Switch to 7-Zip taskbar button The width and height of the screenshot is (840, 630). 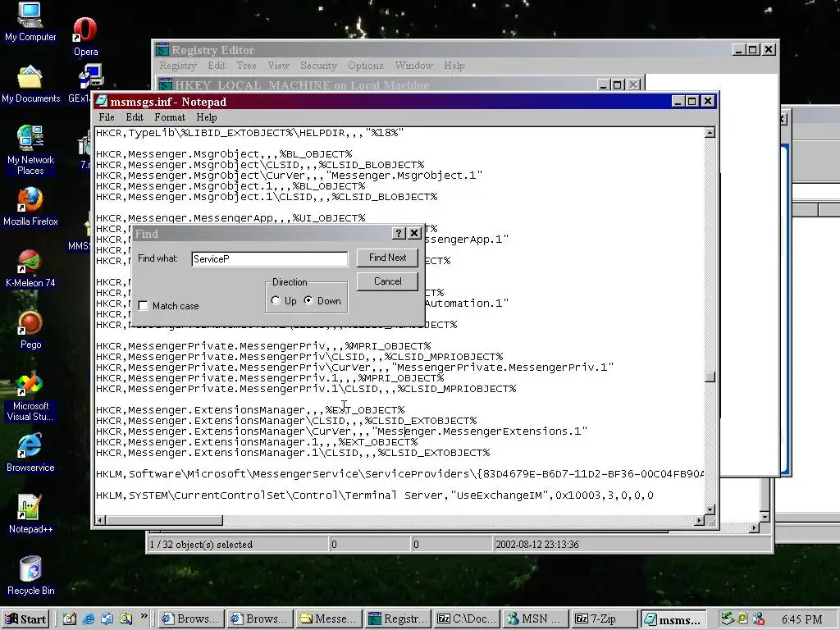605,619
